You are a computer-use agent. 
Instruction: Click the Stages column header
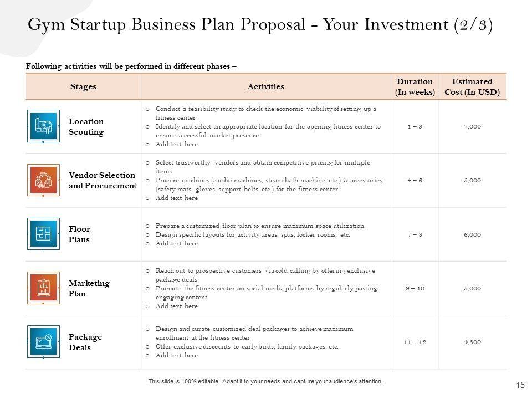tap(83, 86)
